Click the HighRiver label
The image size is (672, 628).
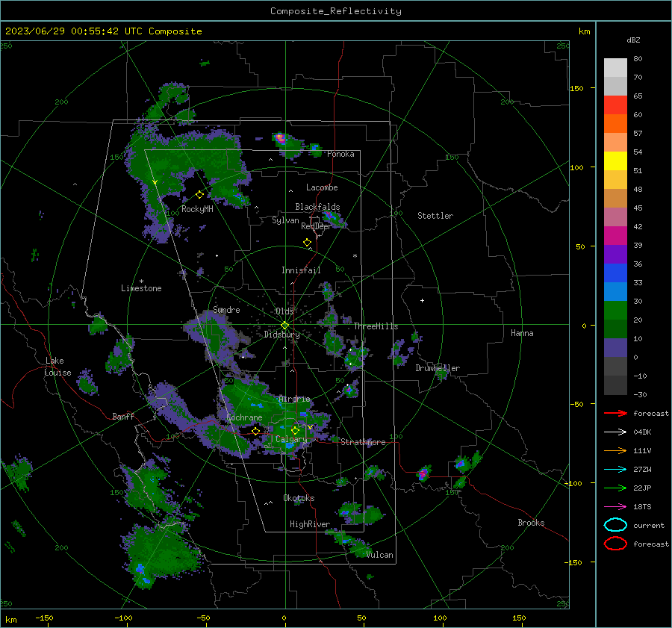310,524
